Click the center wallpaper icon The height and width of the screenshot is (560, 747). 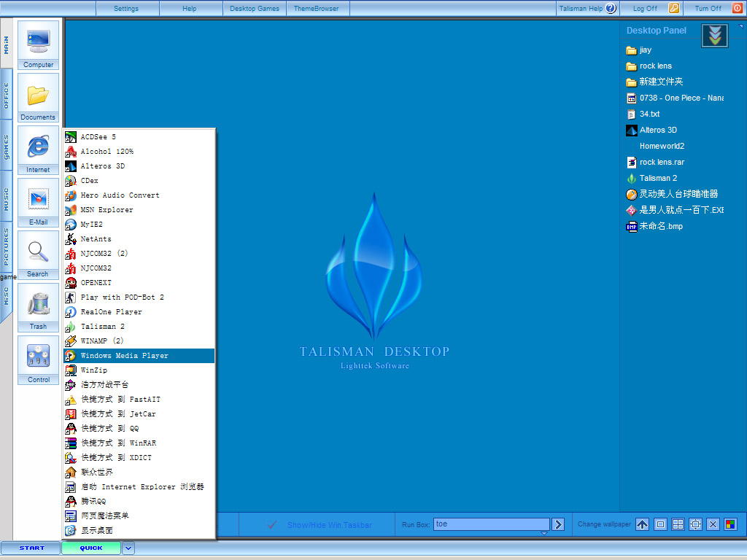click(660, 524)
